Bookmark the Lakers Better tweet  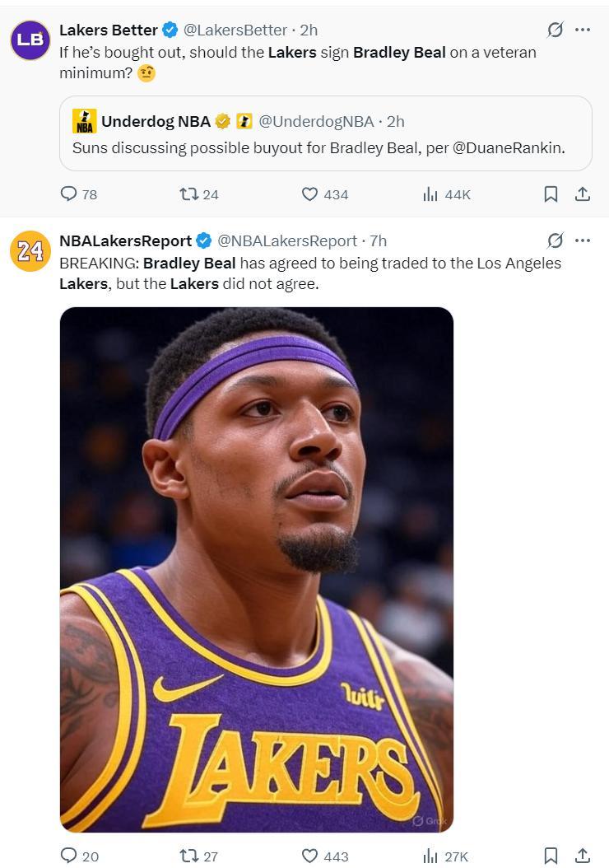pos(551,194)
